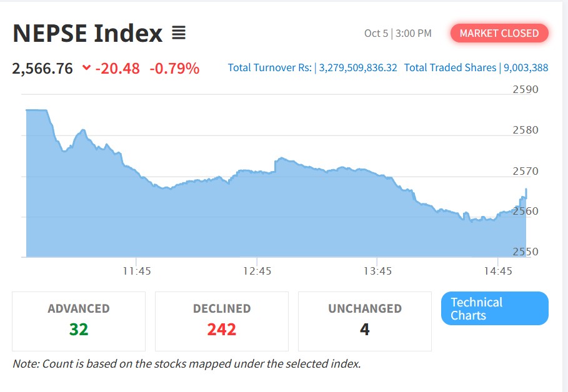The image size is (568, 392).
Task: Click the 13:45 time axis label
Action: tap(377, 271)
